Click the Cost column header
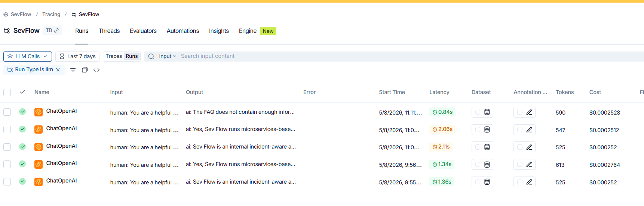644x206 pixels. coord(595,92)
